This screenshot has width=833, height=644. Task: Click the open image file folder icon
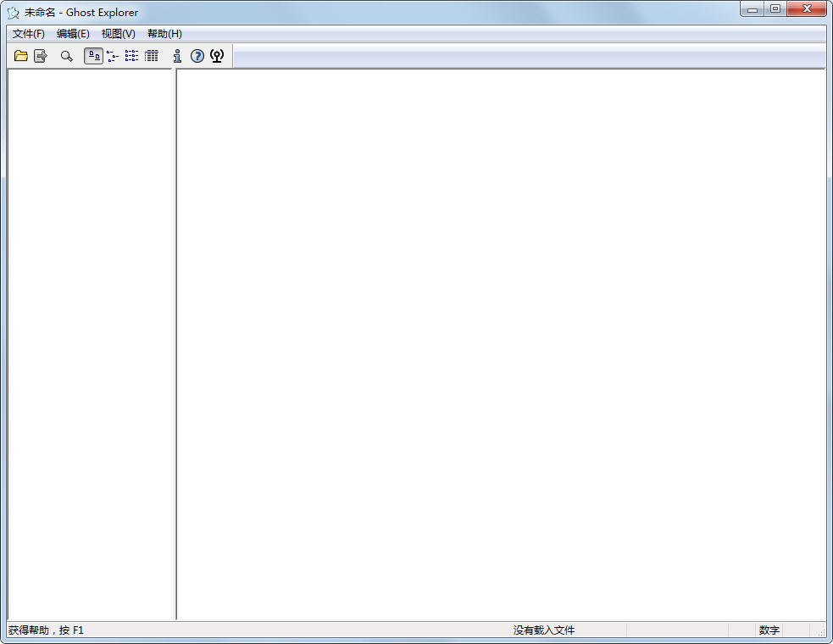coord(21,56)
